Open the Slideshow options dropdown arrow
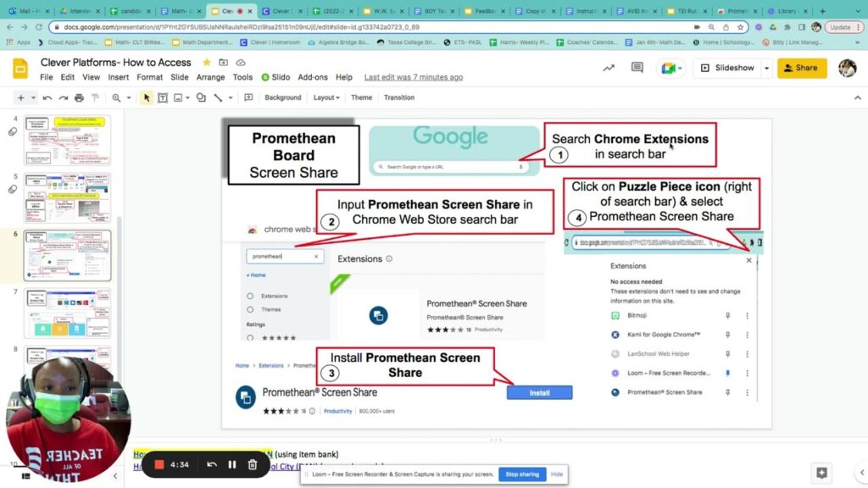The height and width of the screenshot is (488, 868). point(766,68)
